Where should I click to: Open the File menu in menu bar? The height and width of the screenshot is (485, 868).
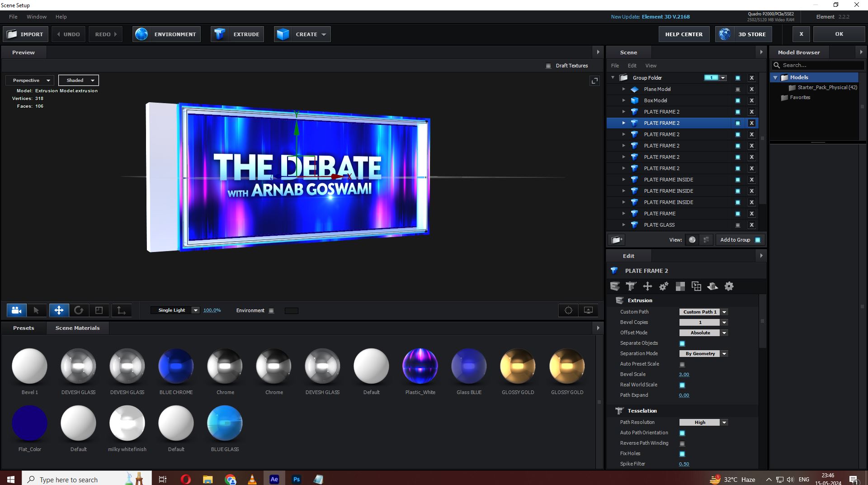coord(13,17)
